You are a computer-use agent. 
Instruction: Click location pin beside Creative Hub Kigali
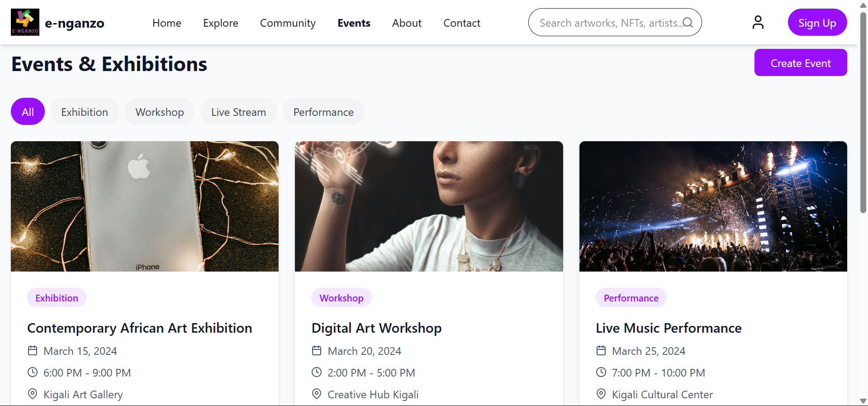[317, 394]
